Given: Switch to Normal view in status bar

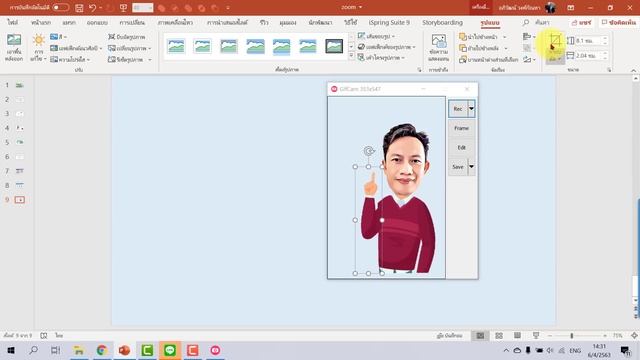Looking at the screenshot, I should [480, 336].
